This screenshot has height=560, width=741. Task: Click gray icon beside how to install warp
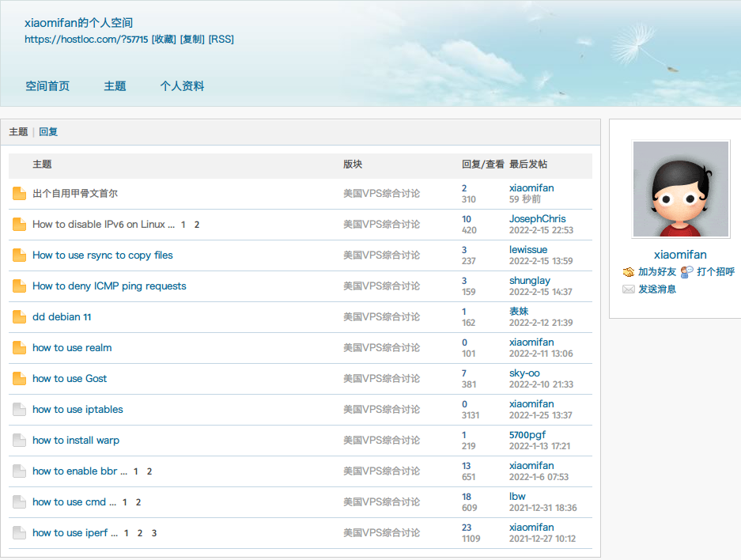19,441
